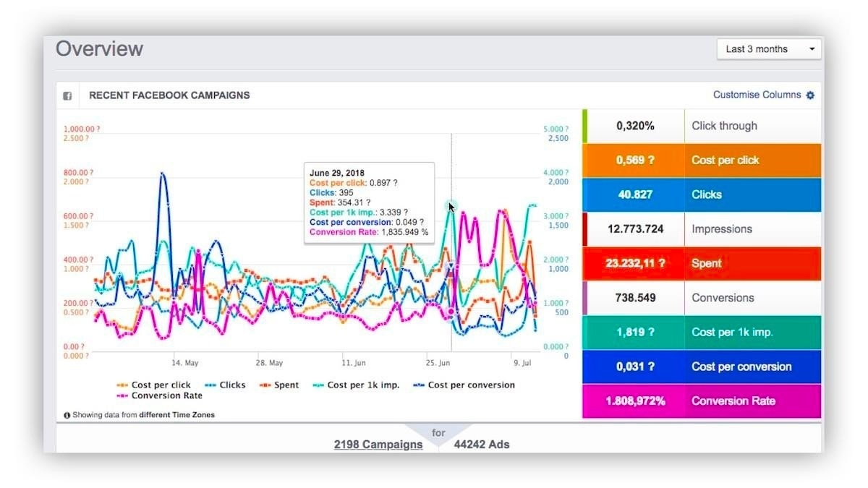Viewport: 868px width, 488px height.
Task: Open the Last 3 months dropdown
Action: point(769,49)
